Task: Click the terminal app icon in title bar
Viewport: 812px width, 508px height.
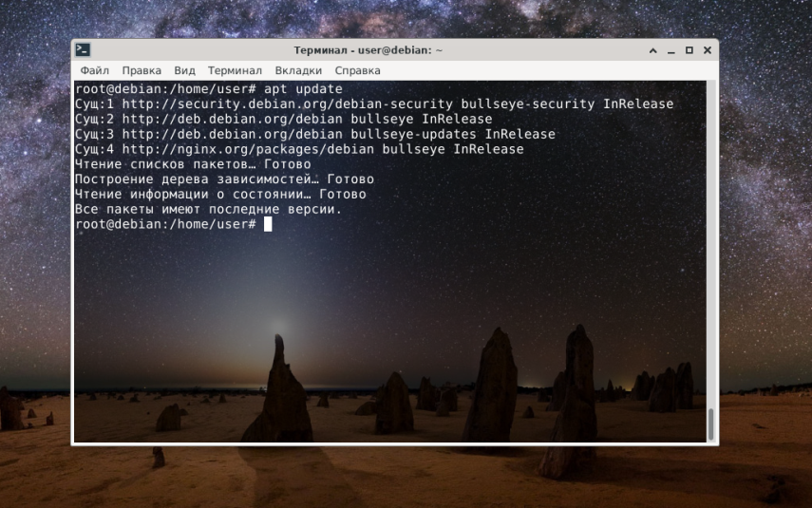Action: [x=83, y=49]
